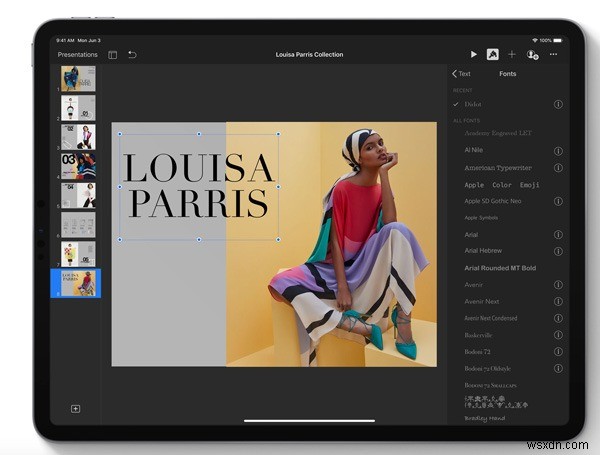The height and width of the screenshot is (455, 600).
Task: Choose the Al Nile font
Action: tap(473, 150)
